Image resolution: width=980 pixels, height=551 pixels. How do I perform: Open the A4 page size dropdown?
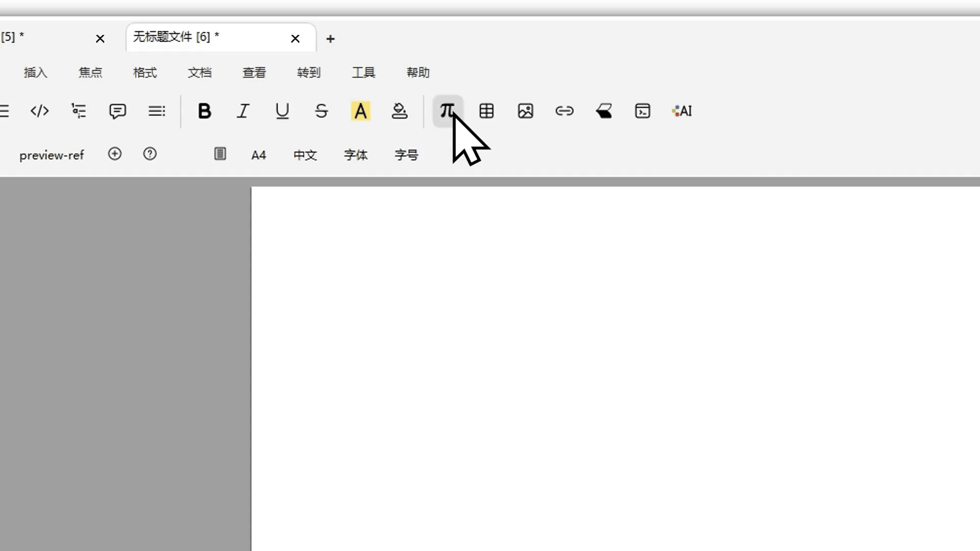(x=258, y=155)
